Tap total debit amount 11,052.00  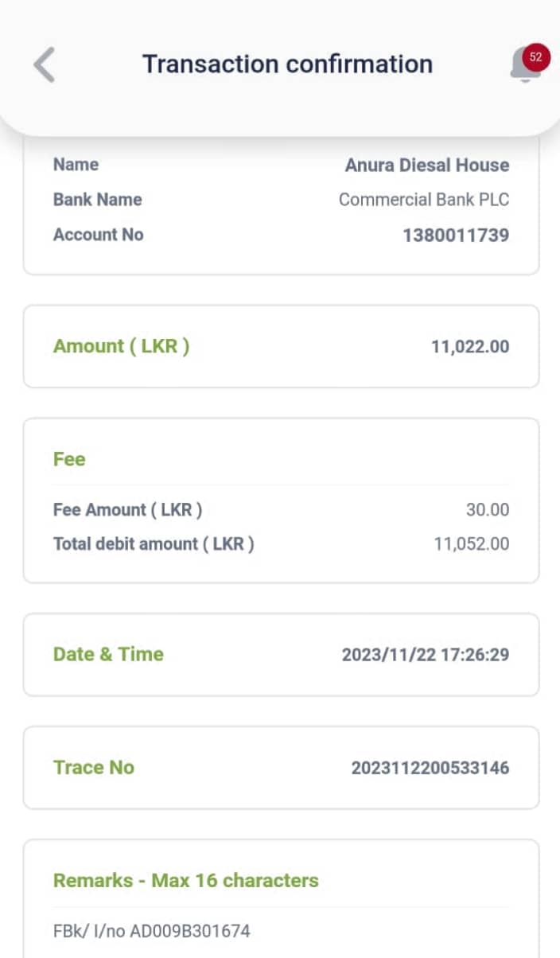tap(471, 544)
